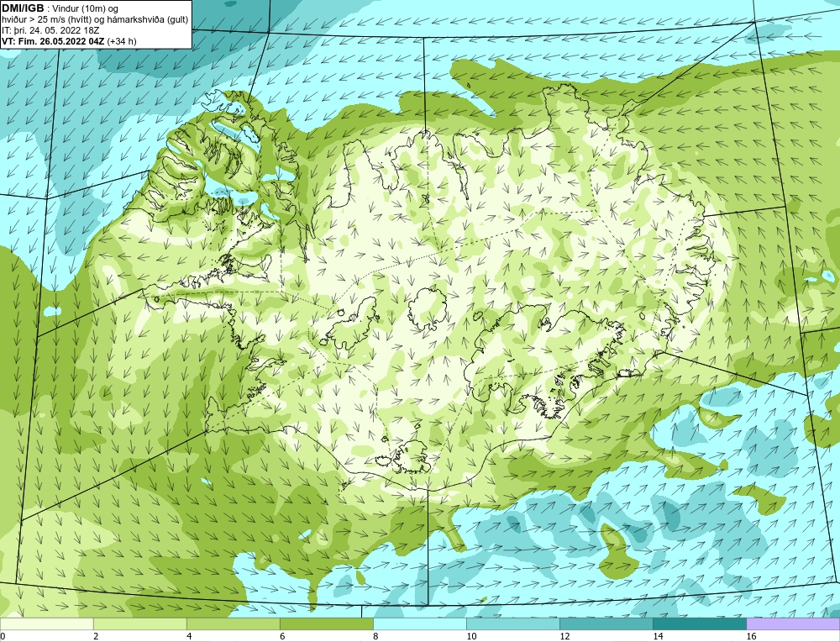Click the legend label '8'
840x642 pixels.
click(375, 636)
